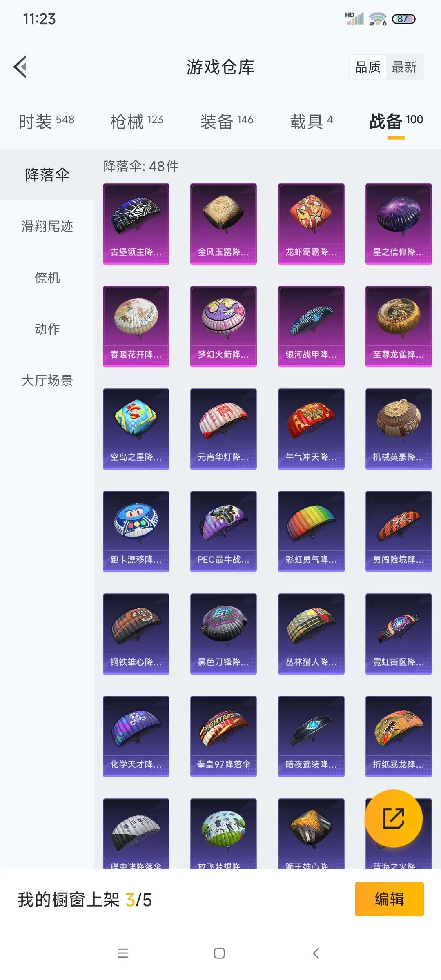
Task: Pick the 跑卡漂移 parachute item
Action: [x=136, y=532]
